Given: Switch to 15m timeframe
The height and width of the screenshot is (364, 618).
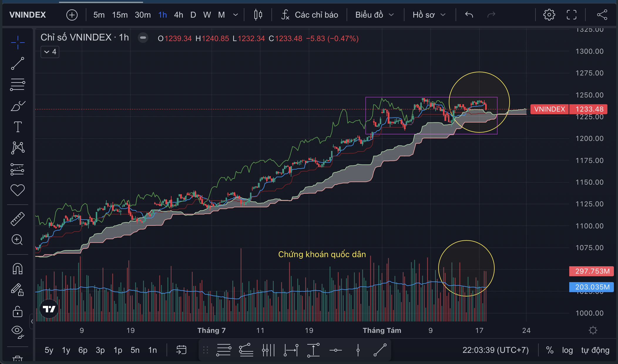Looking at the screenshot, I should (x=120, y=15).
